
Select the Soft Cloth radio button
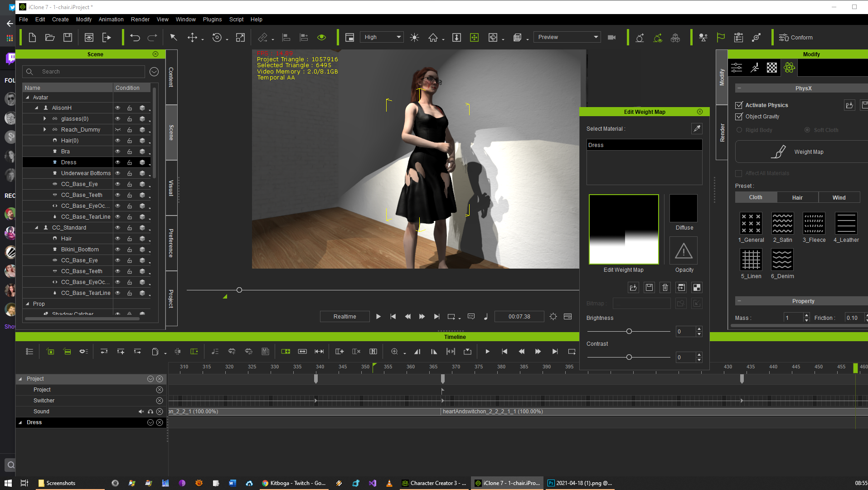pos(807,130)
